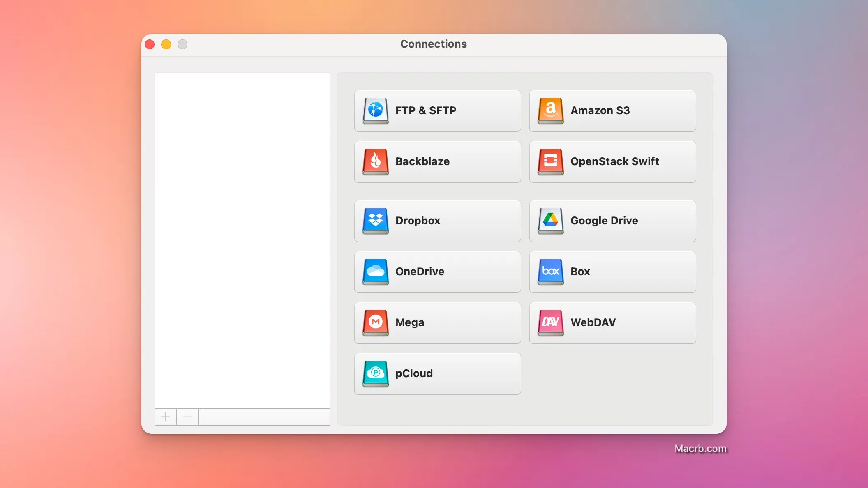The height and width of the screenshot is (488, 868).
Task: Add a new connection with plus button
Action: 166,417
